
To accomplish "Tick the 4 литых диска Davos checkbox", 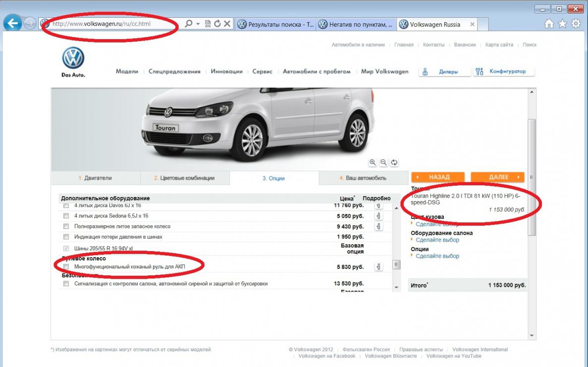I will tap(66, 206).
